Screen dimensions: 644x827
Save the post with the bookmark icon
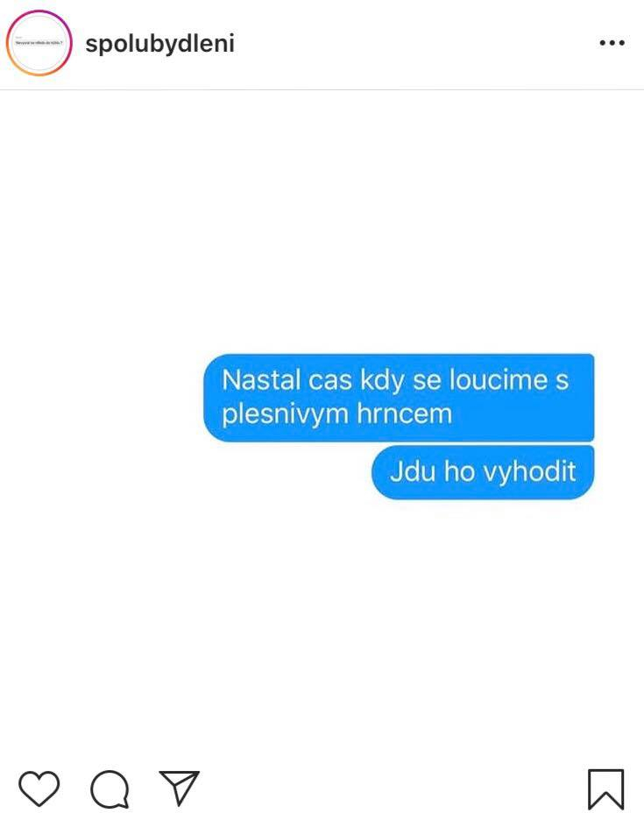pos(606,789)
